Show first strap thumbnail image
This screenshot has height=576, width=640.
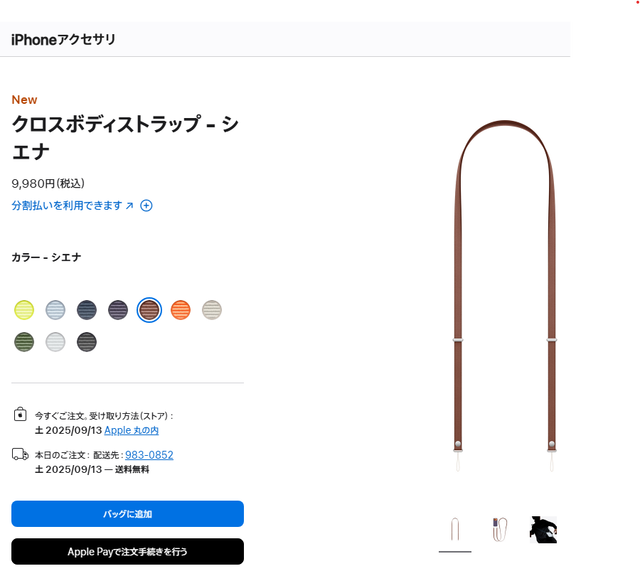pos(455,529)
